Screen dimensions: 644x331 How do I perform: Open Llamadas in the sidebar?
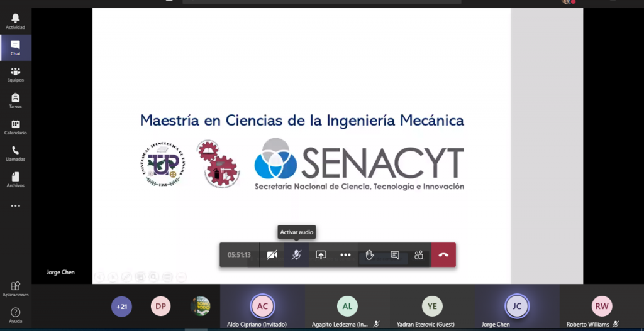pos(16,153)
